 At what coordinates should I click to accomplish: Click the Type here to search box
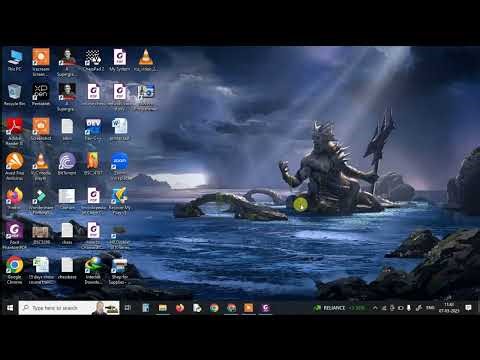click(x=69, y=308)
